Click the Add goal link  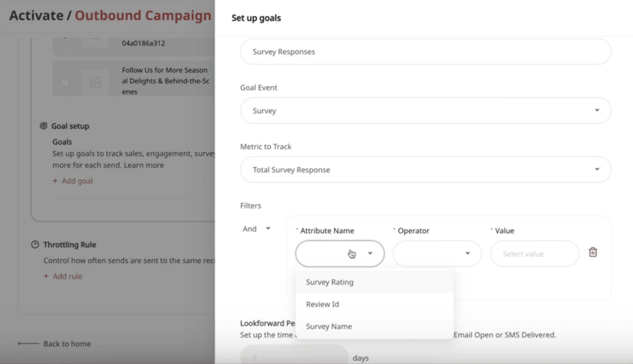point(77,181)
